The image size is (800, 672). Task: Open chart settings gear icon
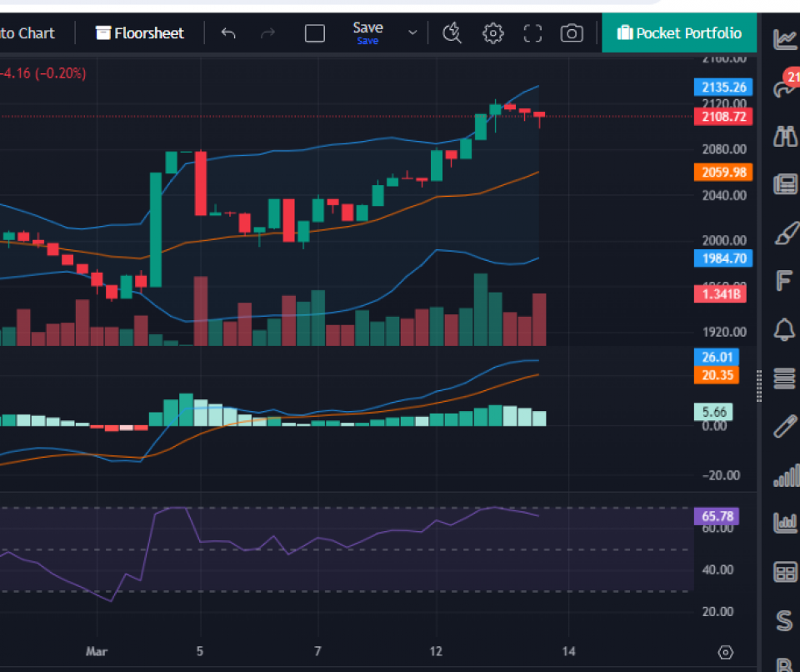click(493, 33)
